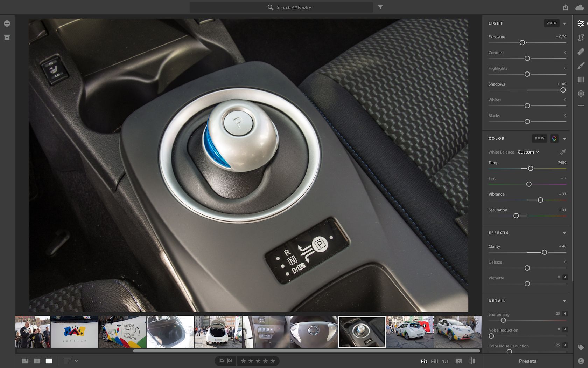
Task: Click the AUTO light button
Action: coord(552,23)
